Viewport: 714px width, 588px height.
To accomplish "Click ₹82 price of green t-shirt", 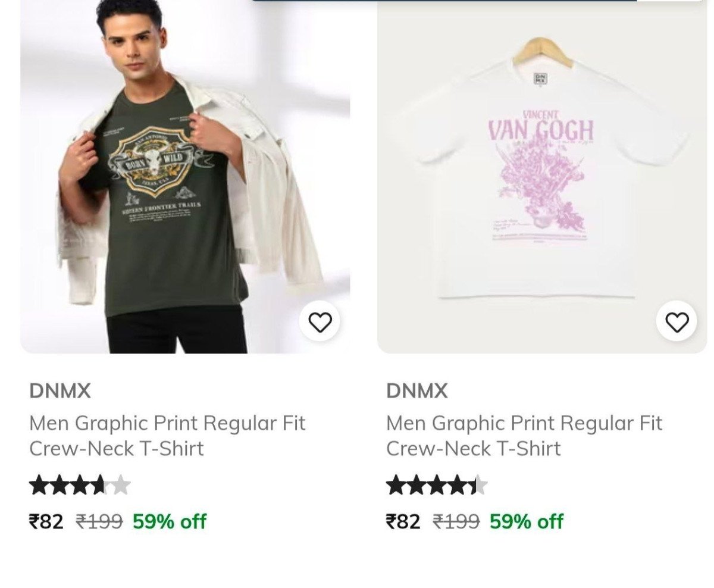I will [46, 521].
